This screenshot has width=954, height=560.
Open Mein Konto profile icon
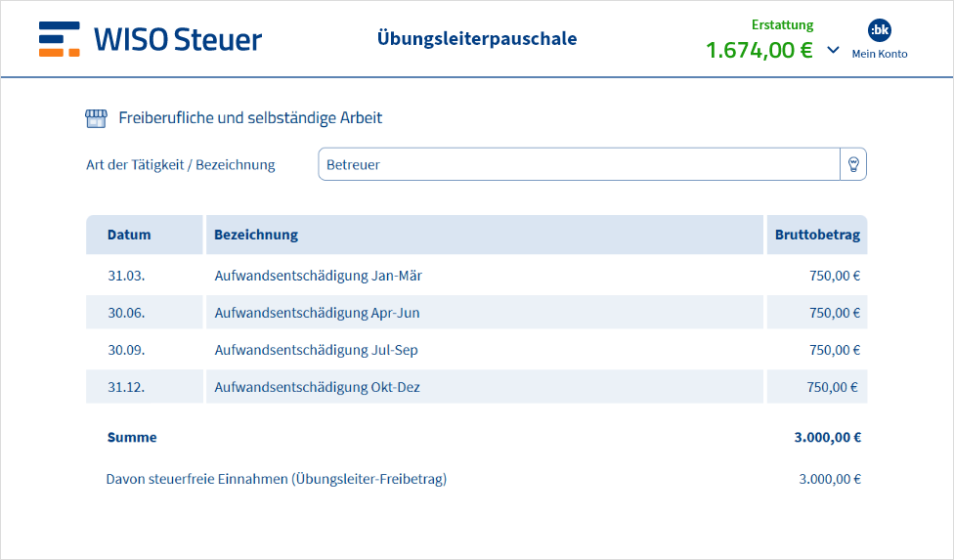pyautogui.click(x=879, y=30)
